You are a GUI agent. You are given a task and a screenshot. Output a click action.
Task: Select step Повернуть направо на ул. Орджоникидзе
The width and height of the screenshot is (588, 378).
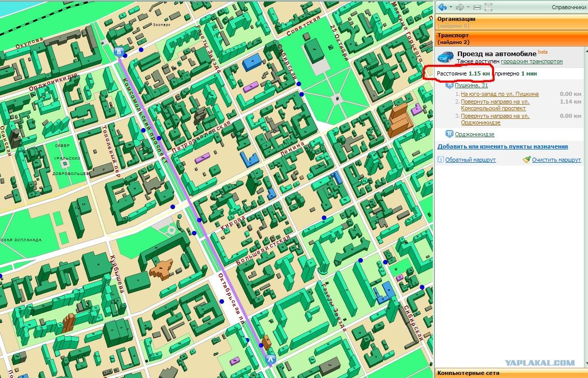pos(495,119)
